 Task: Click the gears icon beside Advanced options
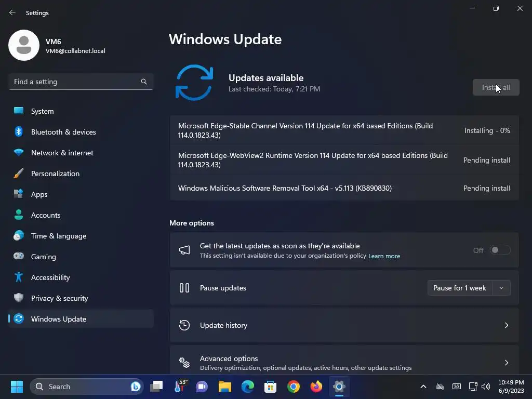[184, 363]
